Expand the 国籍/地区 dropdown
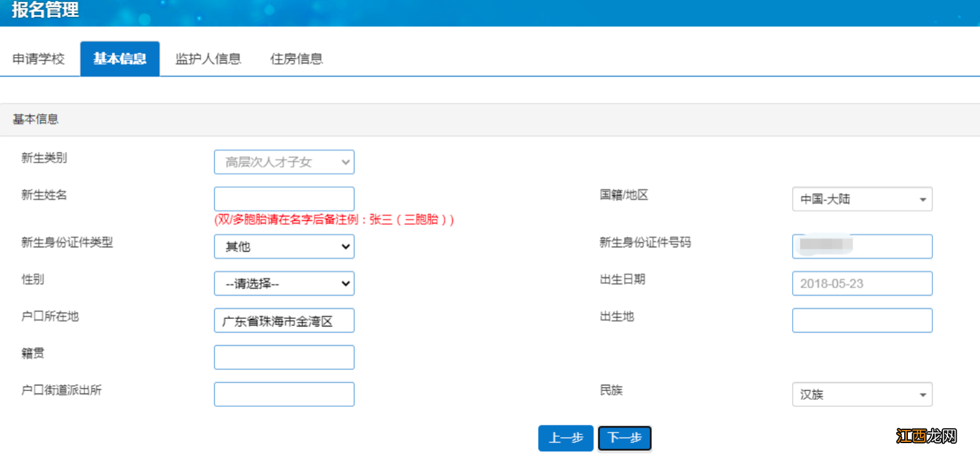 click(862, 199)
